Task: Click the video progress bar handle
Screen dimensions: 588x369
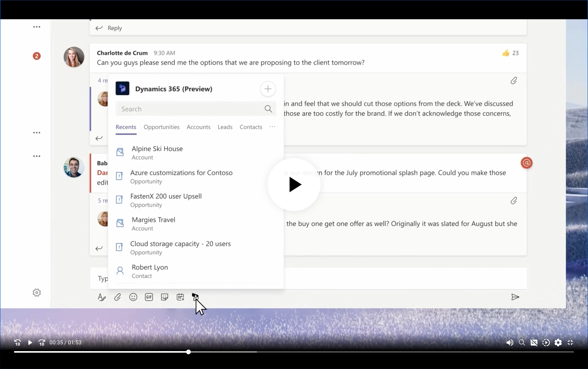Action: pos(188,352)
